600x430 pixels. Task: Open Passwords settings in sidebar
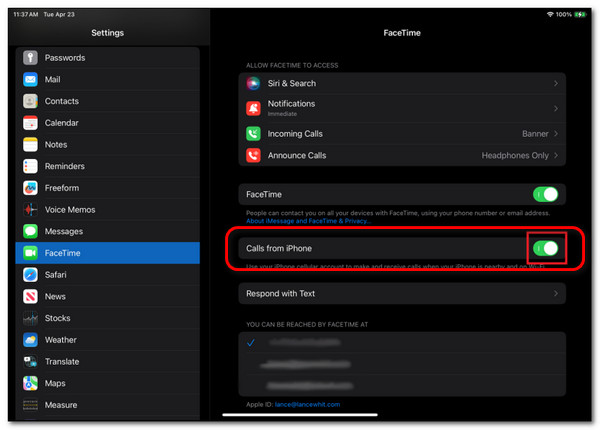108,58
